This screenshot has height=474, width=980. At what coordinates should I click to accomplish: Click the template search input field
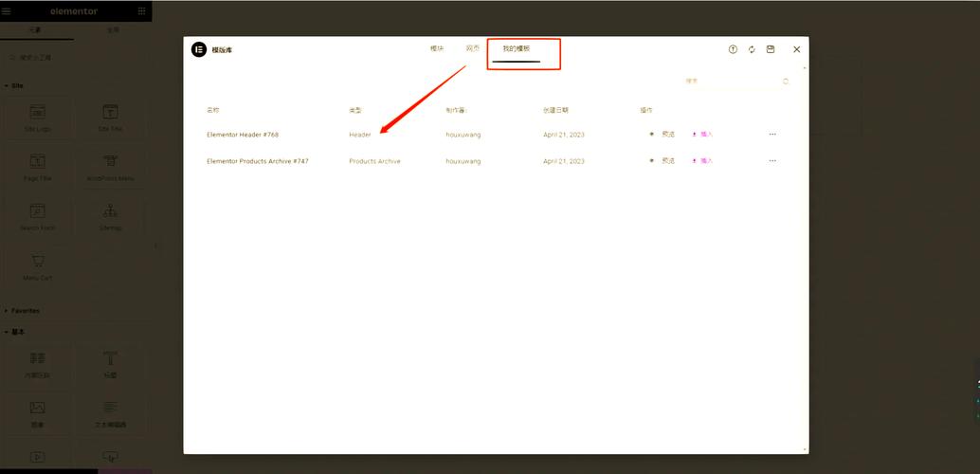pos(730,82)
